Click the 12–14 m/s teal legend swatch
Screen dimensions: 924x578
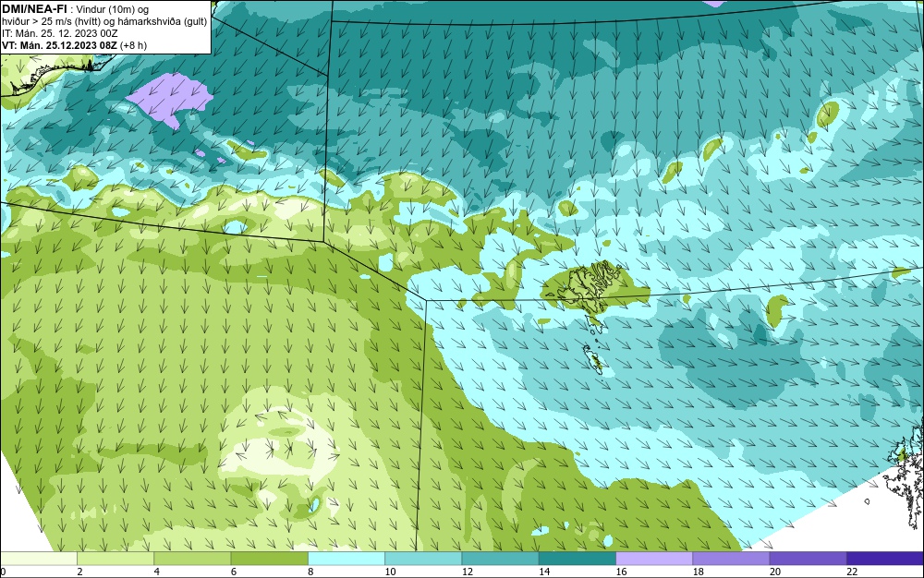click(x=500, y=558)
